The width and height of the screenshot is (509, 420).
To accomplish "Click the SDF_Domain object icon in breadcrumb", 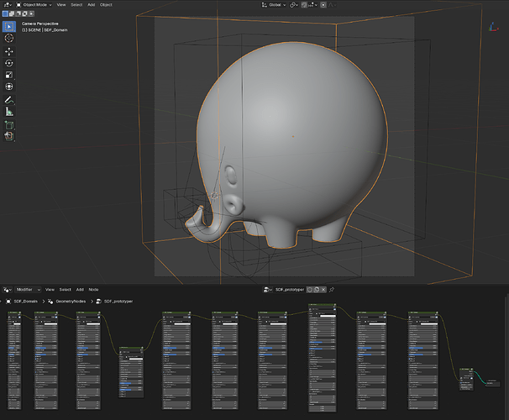I will tap(8, 302).
